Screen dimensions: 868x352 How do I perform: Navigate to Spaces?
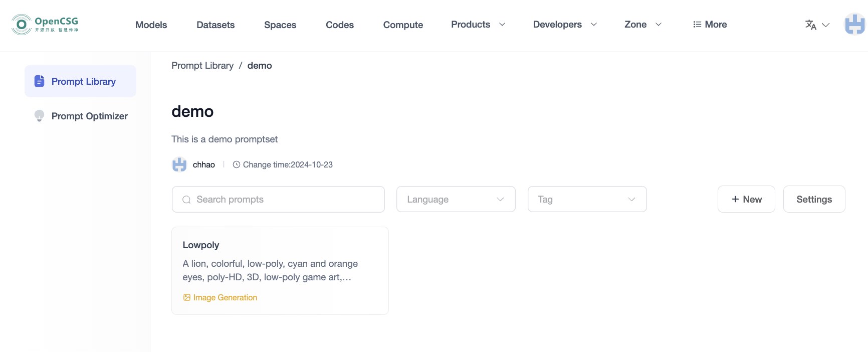click(x=280, y=25)
